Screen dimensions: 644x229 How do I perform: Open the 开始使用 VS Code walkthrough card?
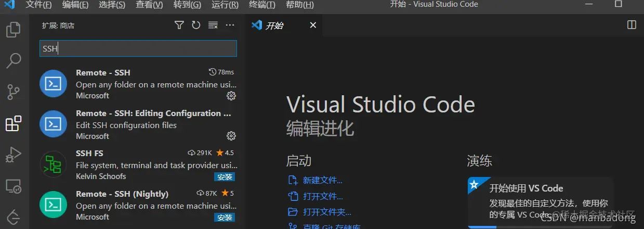pos(541,202)
